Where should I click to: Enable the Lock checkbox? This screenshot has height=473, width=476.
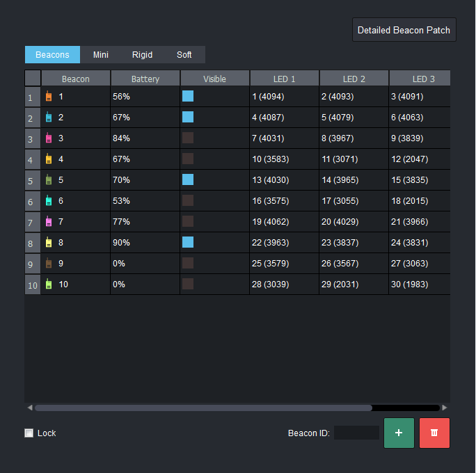pos(29,433)
